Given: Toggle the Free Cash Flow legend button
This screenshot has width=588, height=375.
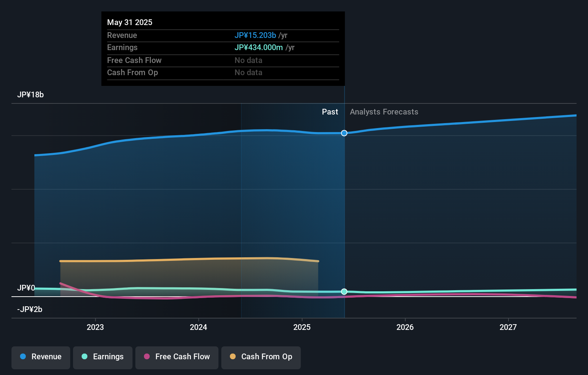Looking at the screenshot, I should pos(177,357).
